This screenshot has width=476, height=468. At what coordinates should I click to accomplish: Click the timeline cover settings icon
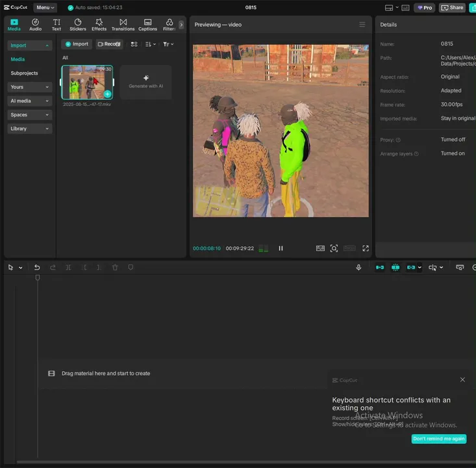tap(460, 267)
